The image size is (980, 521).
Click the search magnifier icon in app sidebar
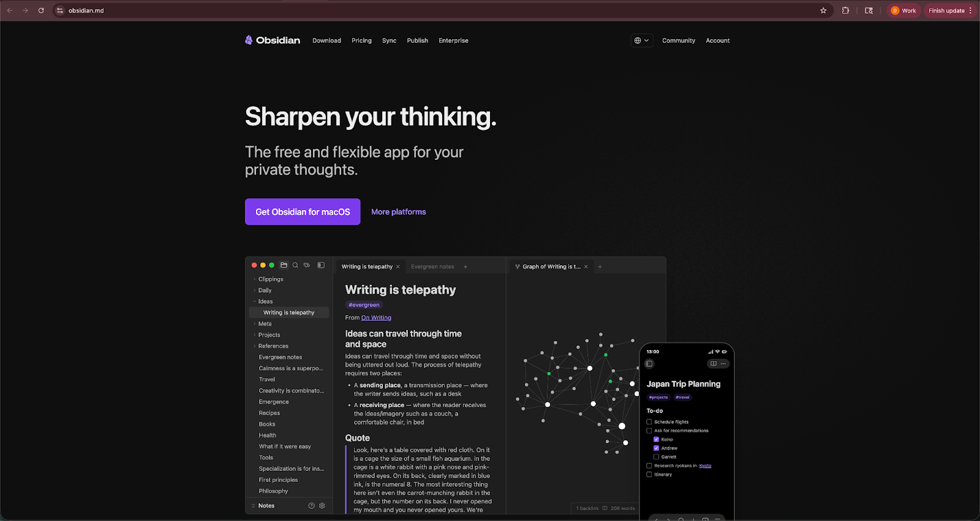pos(295,265)
